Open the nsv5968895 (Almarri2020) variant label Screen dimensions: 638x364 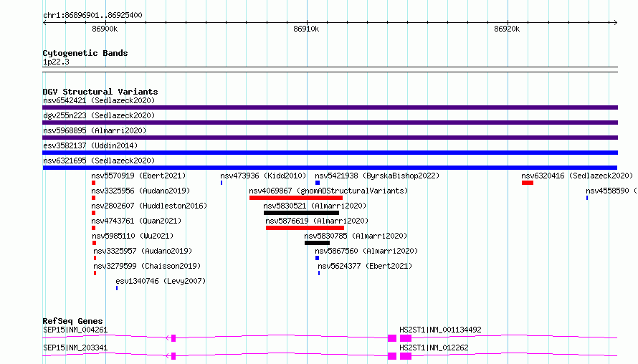95,130
